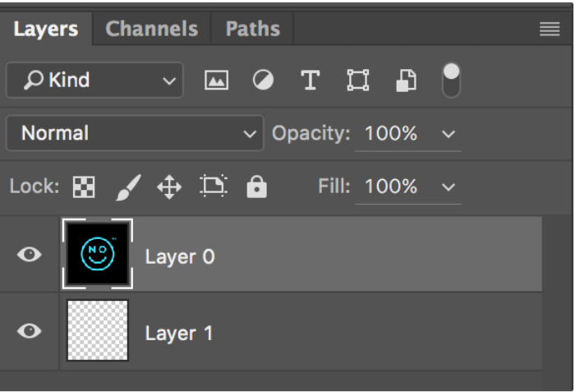The height and width of the screenshot is (392, 575).
Task: Filter for smart objects icon
Action: pyautogui.click(x=406, y=81)
